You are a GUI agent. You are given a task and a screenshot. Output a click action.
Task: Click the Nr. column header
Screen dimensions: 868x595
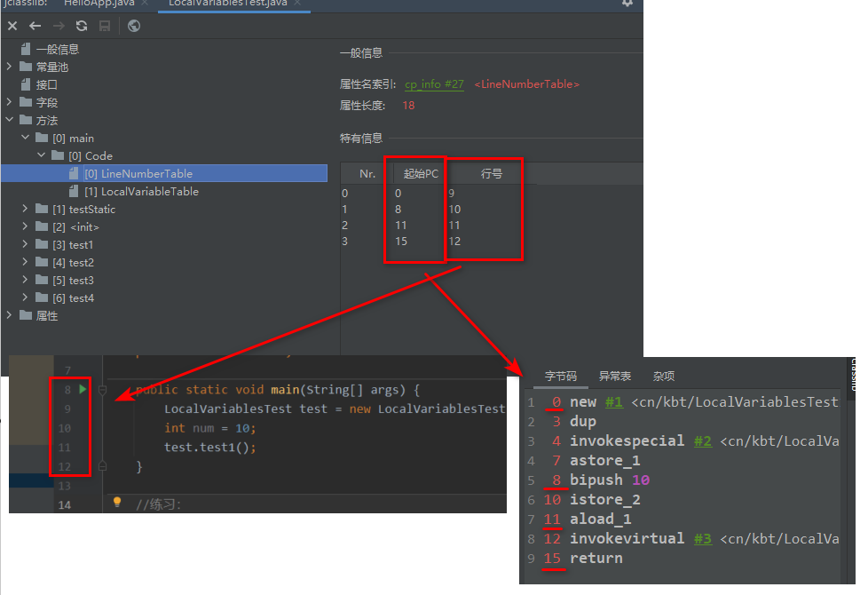367,173
